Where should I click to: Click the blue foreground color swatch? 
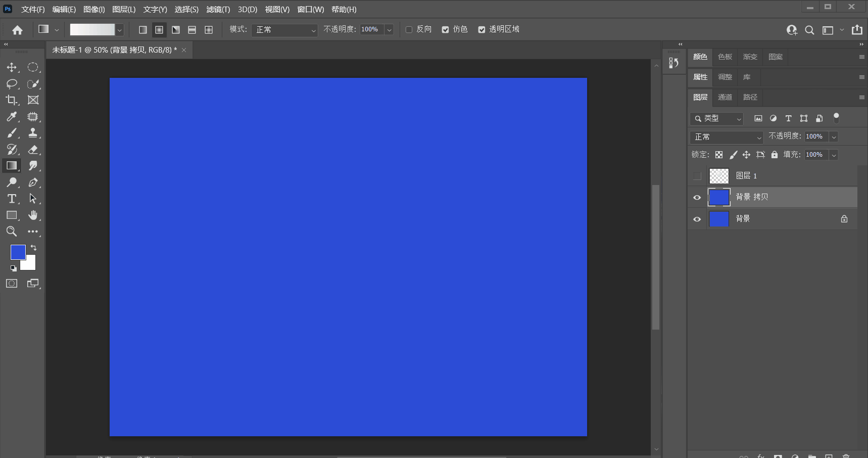tap(18, 252)
